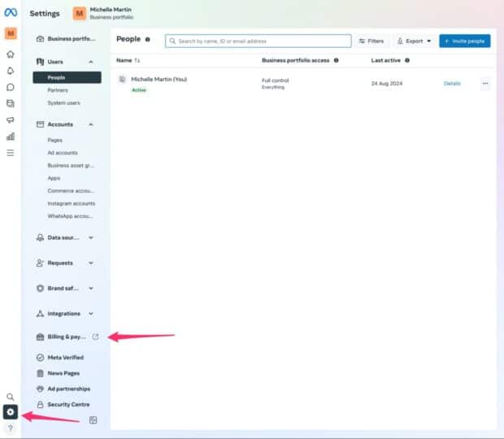Click info icon next to Business portfolio access

point(337,60)
